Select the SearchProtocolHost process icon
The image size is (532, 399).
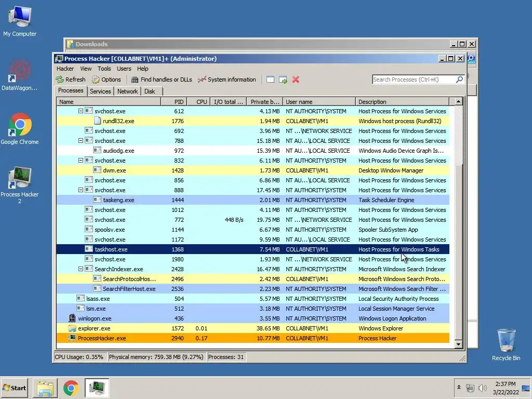click(x=97, y=278)
